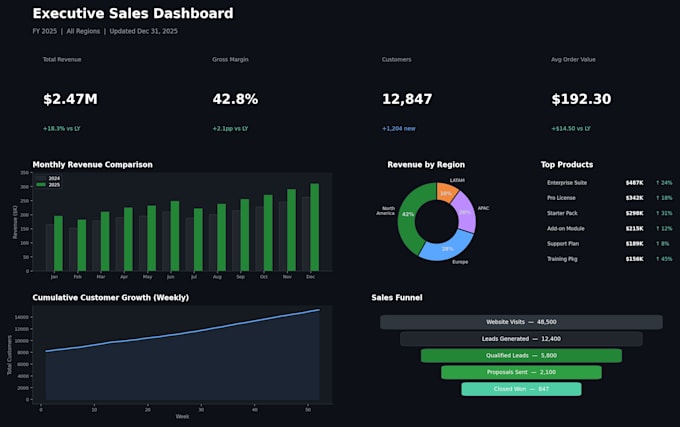
Task: Click the Customers 12,847 metric
Action: [x=407, y=99]
